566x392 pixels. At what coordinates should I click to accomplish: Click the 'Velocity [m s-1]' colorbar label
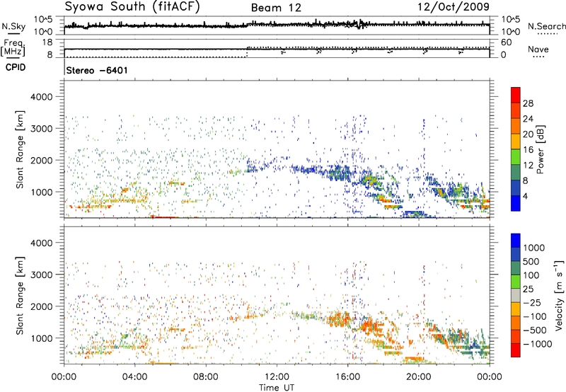click(559, 295)
